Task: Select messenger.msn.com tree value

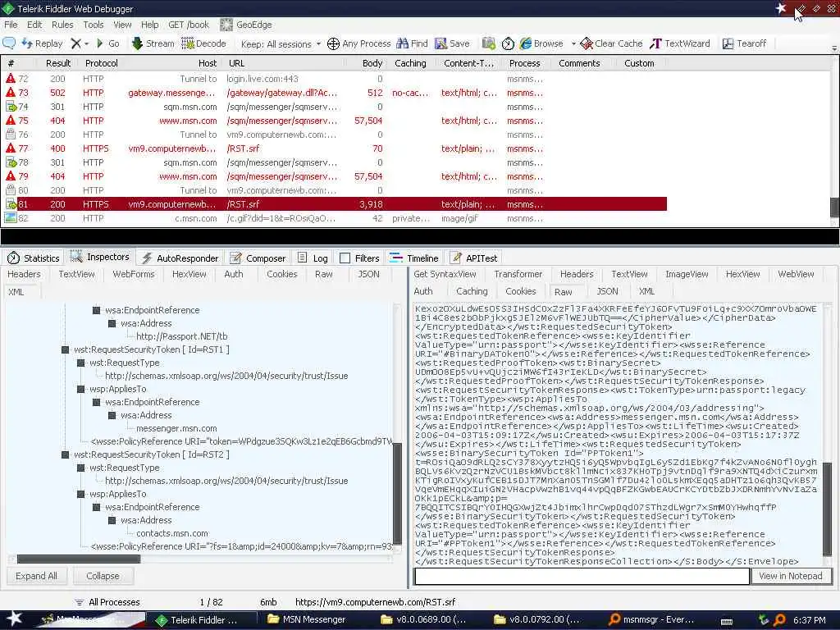Action: [177, 428]
